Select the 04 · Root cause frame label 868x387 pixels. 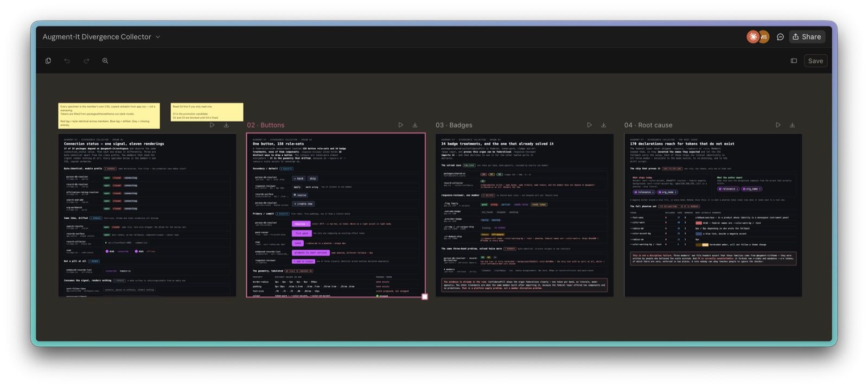coord(648,125)
